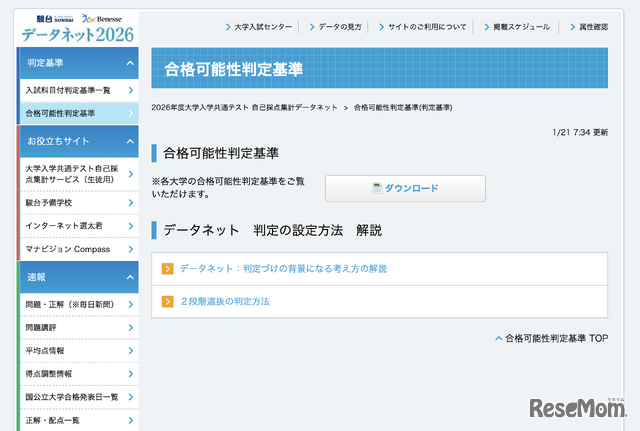Image resolution: width=640 pixels, height=431 pixels.
Task: Click the 1/21 7:34 更新 timestamp text
Action: tap(580, 133)
